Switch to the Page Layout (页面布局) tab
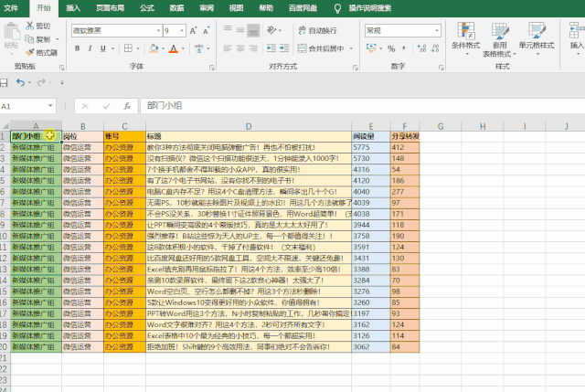The image size is (585, 392). [x=110, y=8]
